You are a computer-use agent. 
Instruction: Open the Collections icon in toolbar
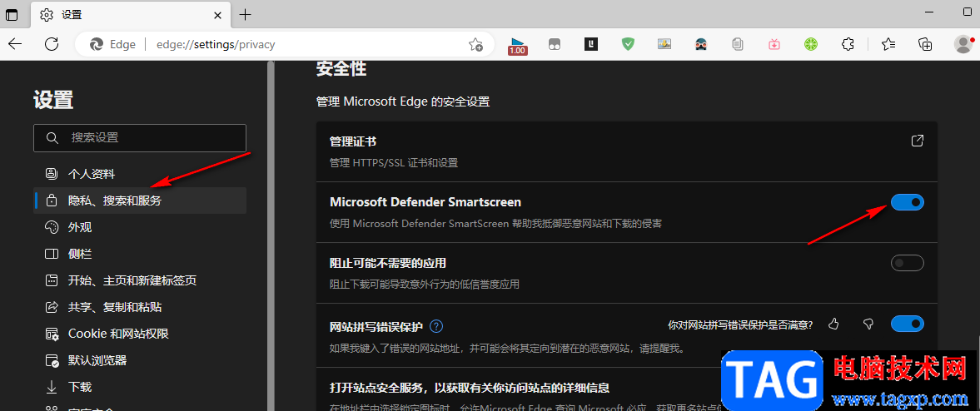pyautogui.click(x=925, y=44)
